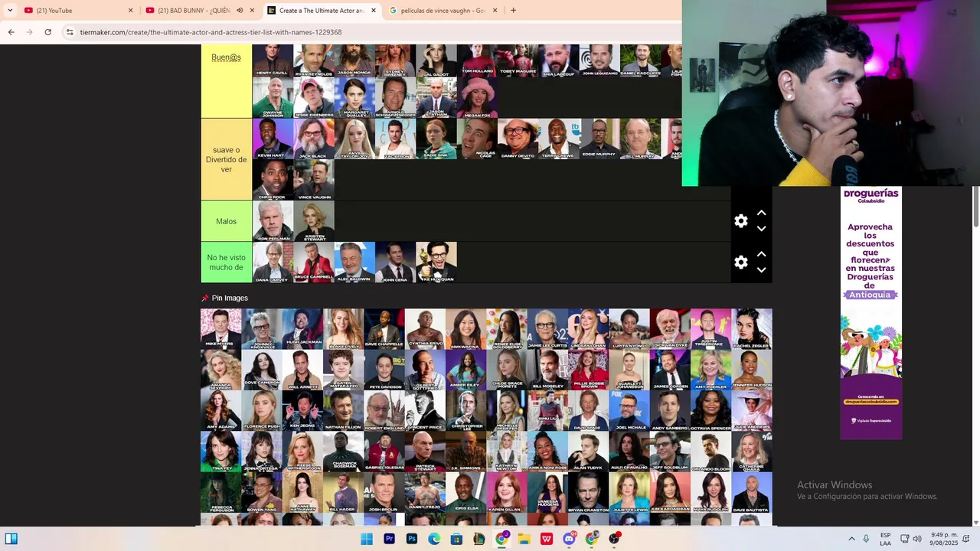The image size is (980, 551).
Task: View site information icon in address bar
Action: click(x=70, y=32)
